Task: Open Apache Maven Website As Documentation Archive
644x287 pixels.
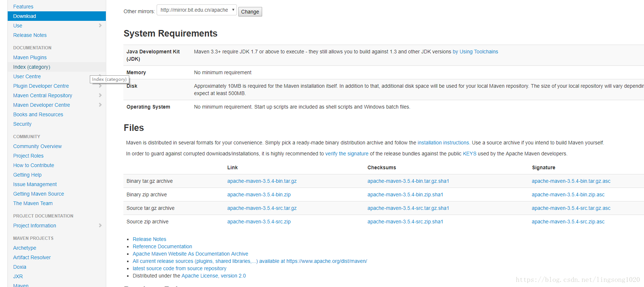Action: tap(190, 254)
